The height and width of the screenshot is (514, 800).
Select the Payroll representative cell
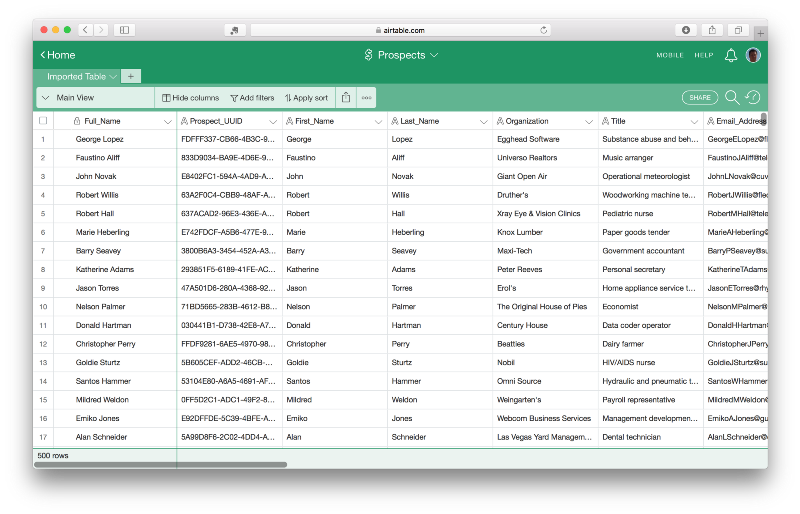tap(651, 400)
